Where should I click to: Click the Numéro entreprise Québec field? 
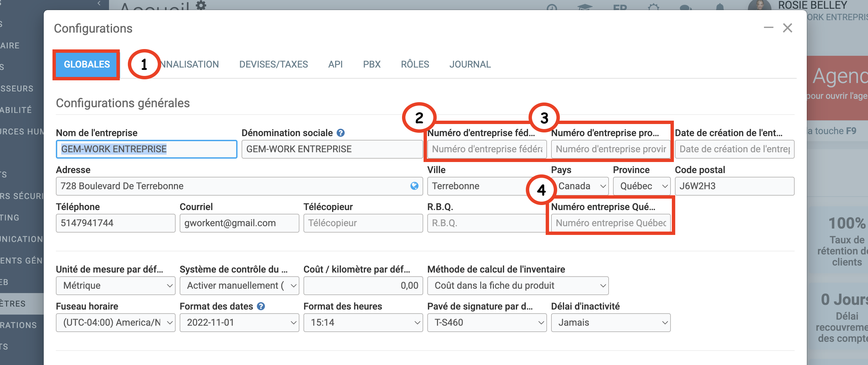coord(610,223)
